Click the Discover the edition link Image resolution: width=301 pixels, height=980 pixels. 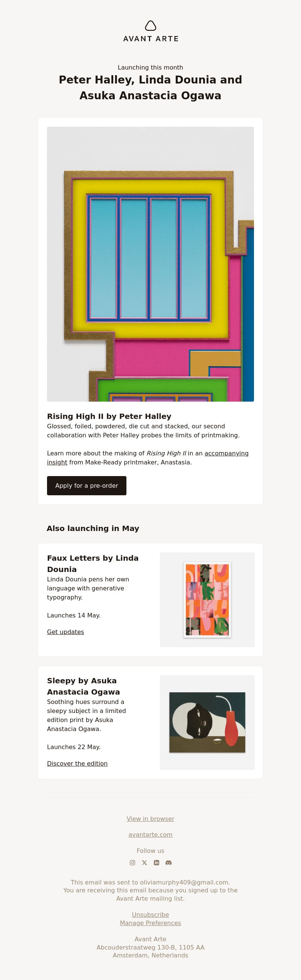click(77, 763)
